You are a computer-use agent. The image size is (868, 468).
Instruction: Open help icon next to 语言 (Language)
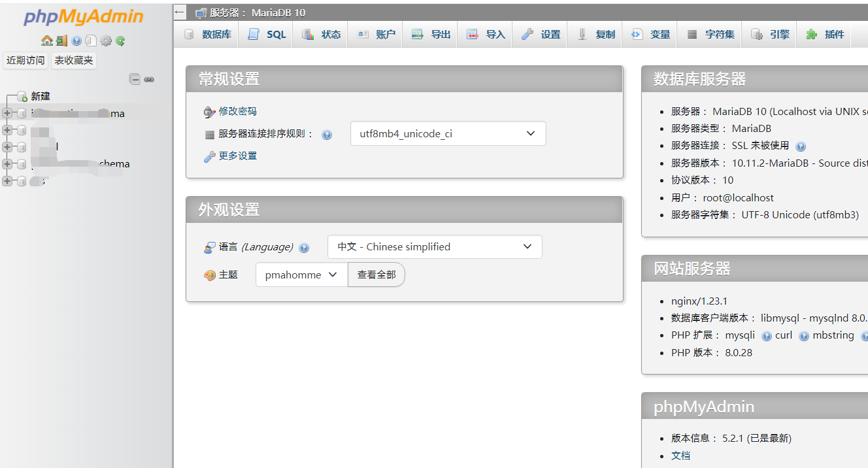pos(304,248)
